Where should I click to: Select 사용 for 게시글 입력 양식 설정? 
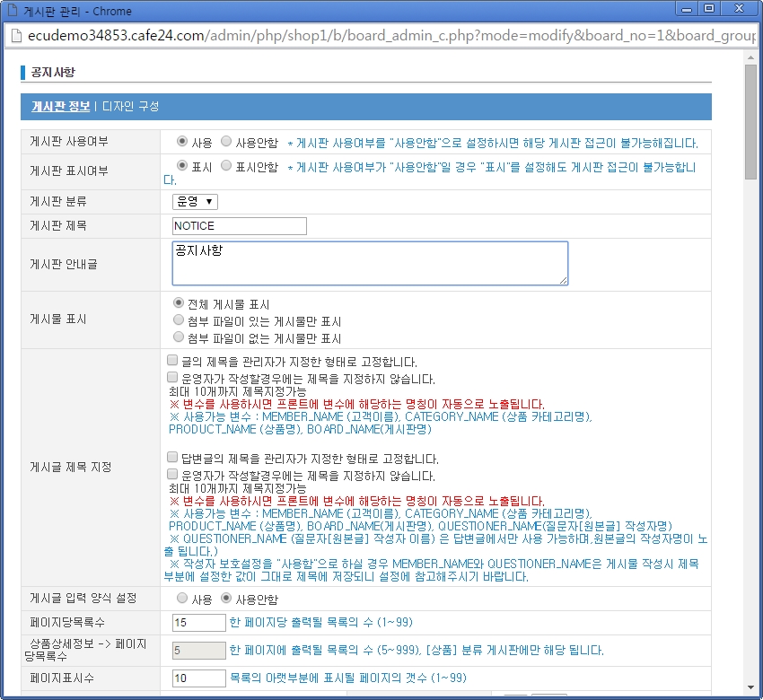point(182,599)
